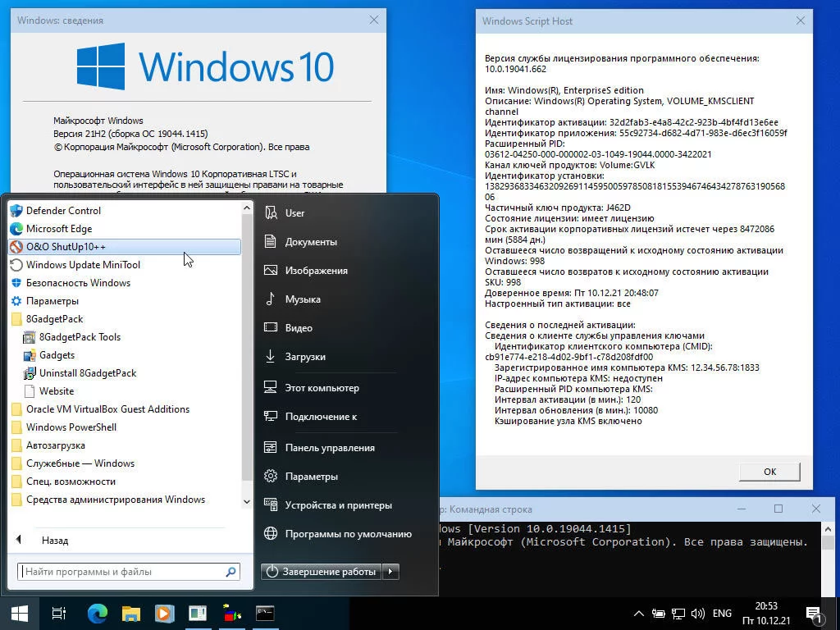
Task: Expand the shutdown options arrow
Action: click(391, 572)
